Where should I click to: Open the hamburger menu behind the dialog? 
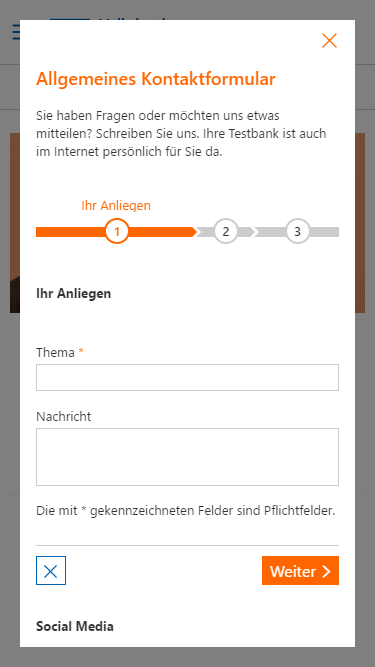click(x=16, y=32)
